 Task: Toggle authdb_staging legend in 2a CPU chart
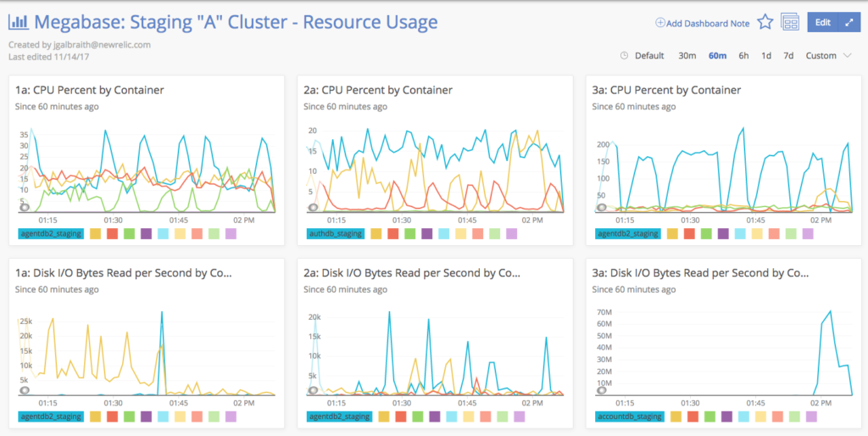click(x=337, y=234)
